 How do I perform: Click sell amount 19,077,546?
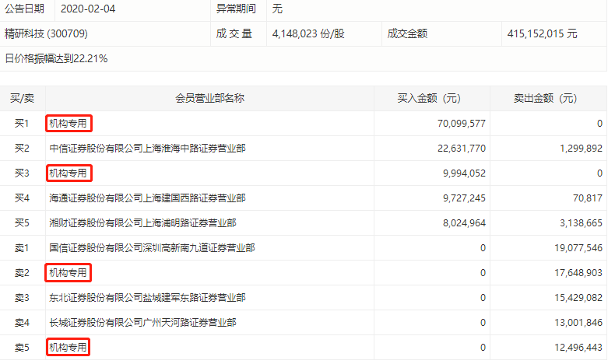click(x=578, y=248)
